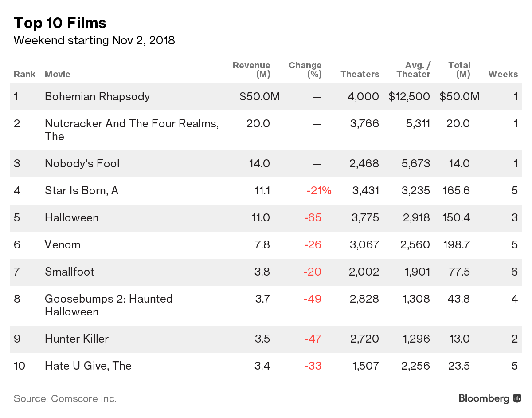Click the Change (%) column header
Viewport: 532px width, 418px height.
pos(305,70)
